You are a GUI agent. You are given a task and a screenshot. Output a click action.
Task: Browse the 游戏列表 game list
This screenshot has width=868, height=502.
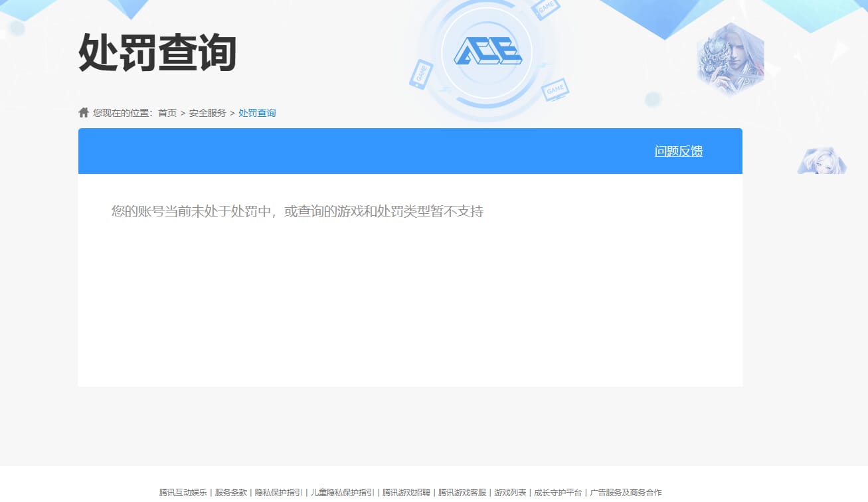(x=510, y=492)
